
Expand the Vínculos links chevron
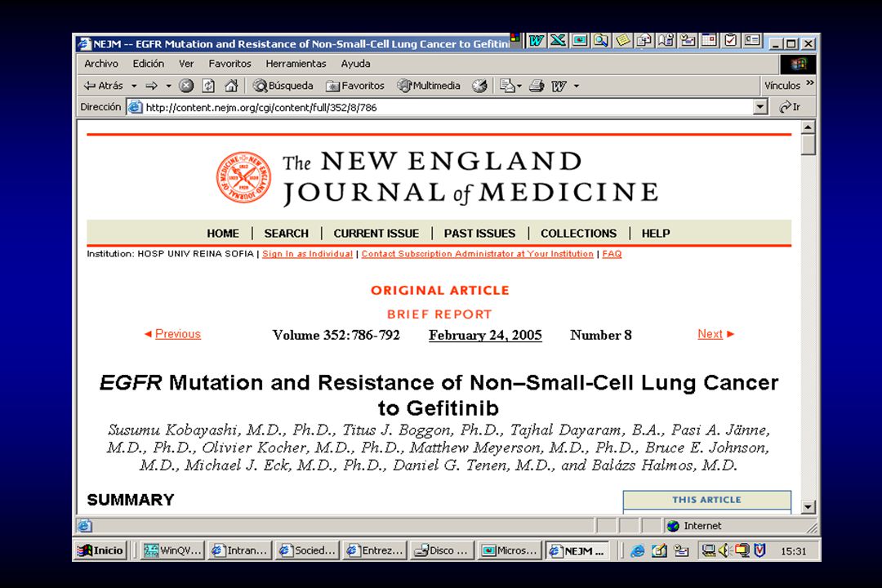pyautogui.click(x=810, y=82)
